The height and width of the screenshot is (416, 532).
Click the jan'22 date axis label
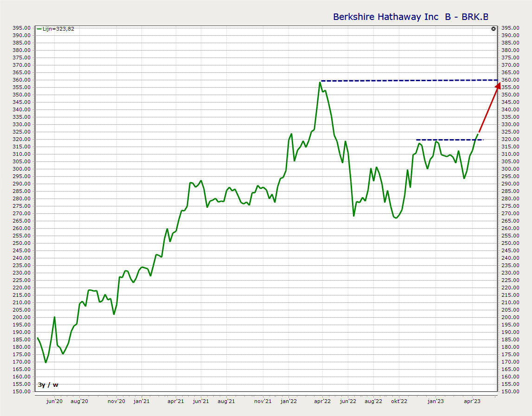coord(288,401)
